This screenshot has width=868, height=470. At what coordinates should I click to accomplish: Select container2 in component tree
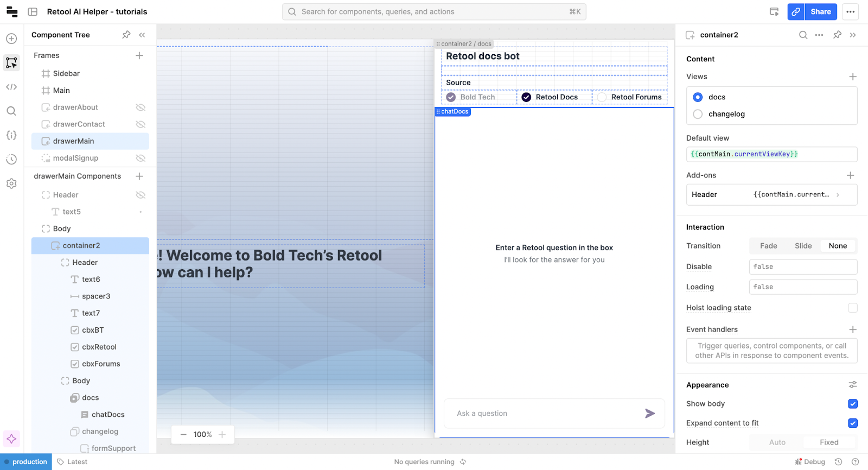click(x=90, y=245)
